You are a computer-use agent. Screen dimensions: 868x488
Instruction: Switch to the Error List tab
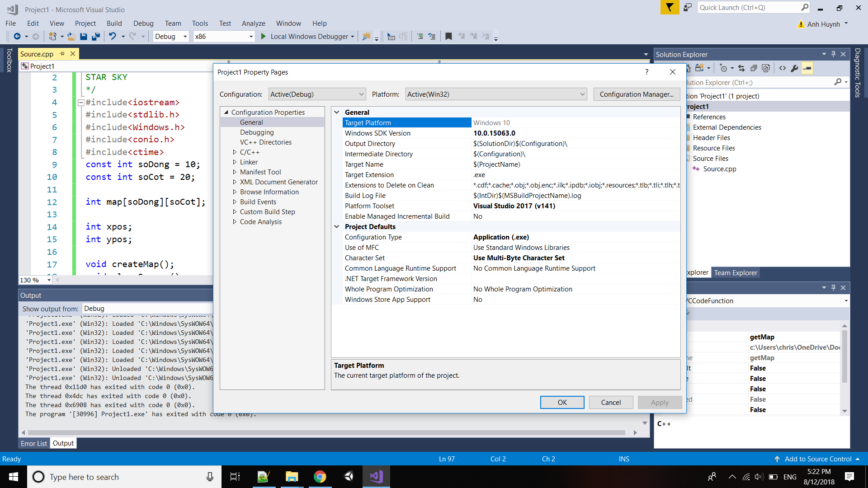(x=33, y=443)
